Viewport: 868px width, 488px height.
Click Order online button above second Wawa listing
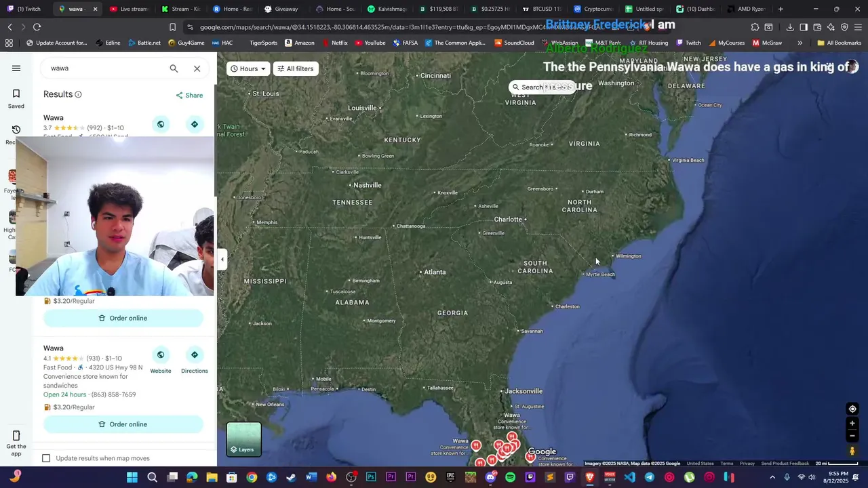pyautogui.click(x=123, y=318)
